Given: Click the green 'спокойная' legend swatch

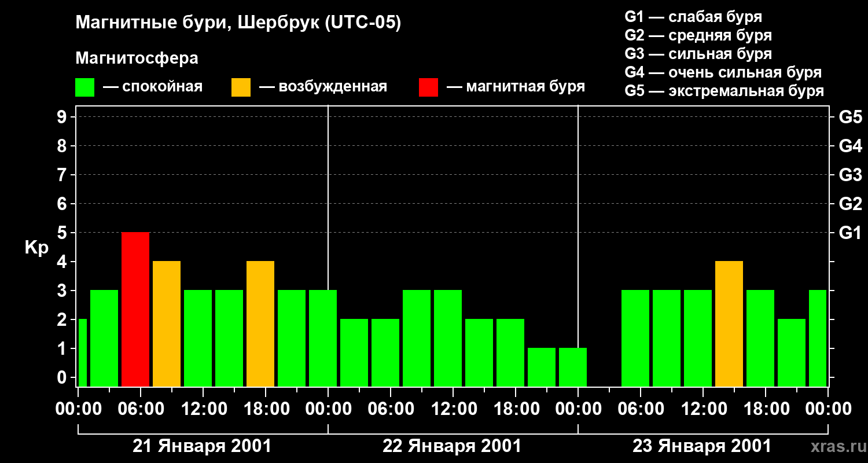Looking at the screenshot, I should [x=85, y=87].
